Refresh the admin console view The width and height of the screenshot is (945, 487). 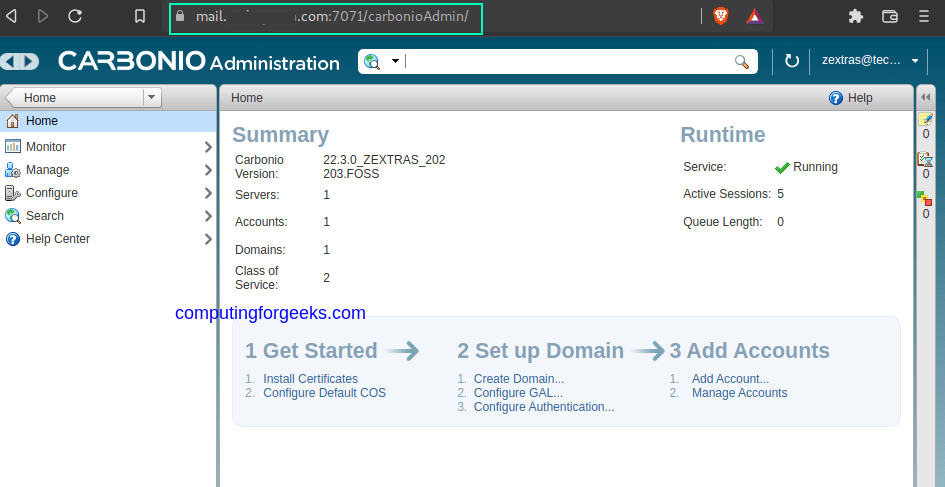pyautogui.click(x=791, y=61)
